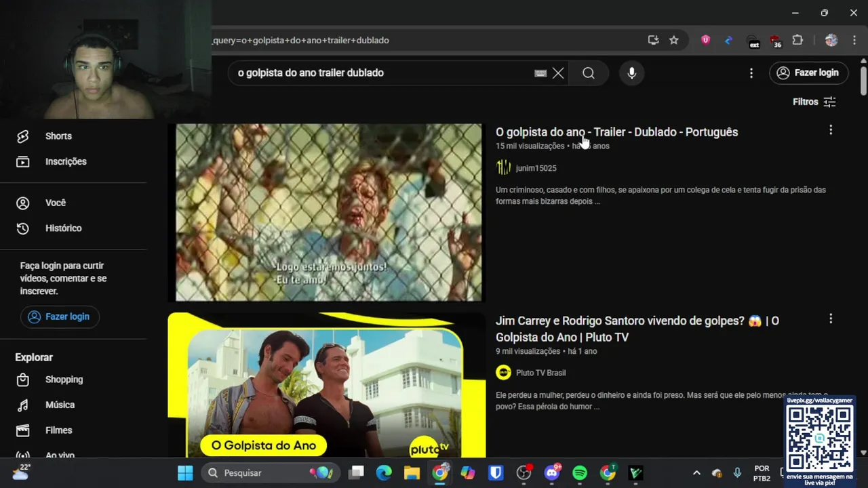The image size is (868, 488).
Task: Open Microsoft Edge from the taskbar
Action: coord(384,472)
